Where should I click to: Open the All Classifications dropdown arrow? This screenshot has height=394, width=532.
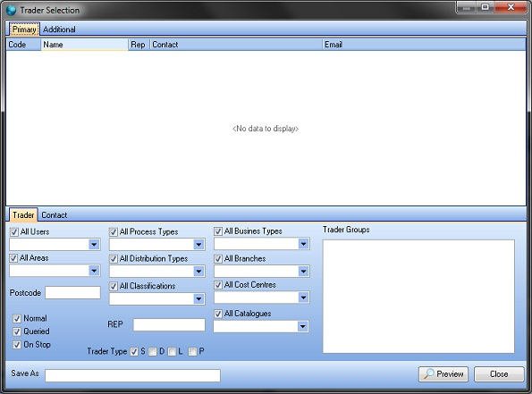198,298
